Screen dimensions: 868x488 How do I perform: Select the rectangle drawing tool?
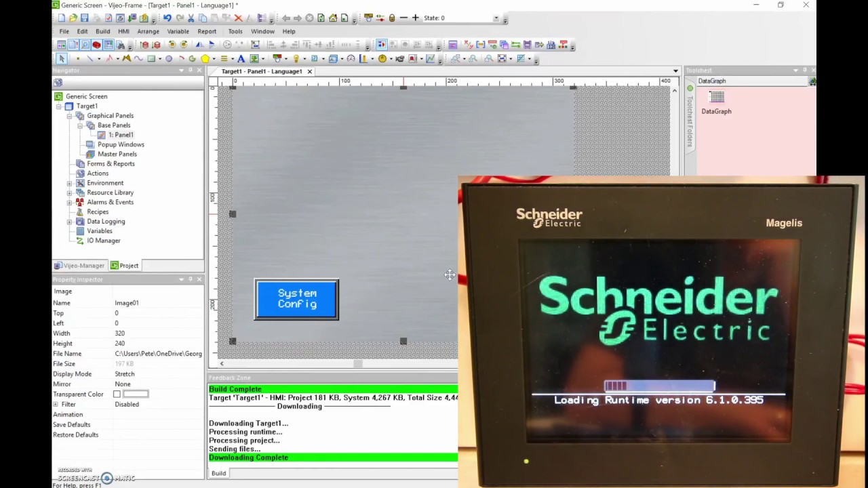click(151, 59)
